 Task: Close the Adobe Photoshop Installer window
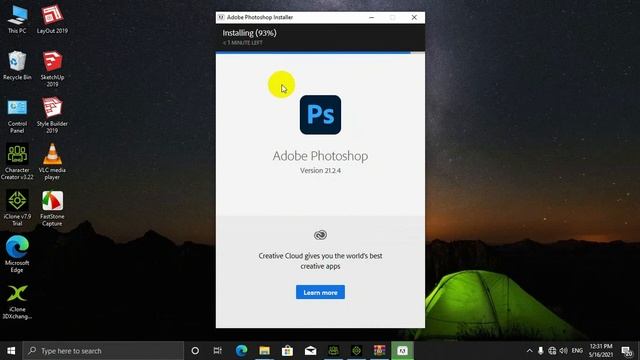tap(414, 18)
